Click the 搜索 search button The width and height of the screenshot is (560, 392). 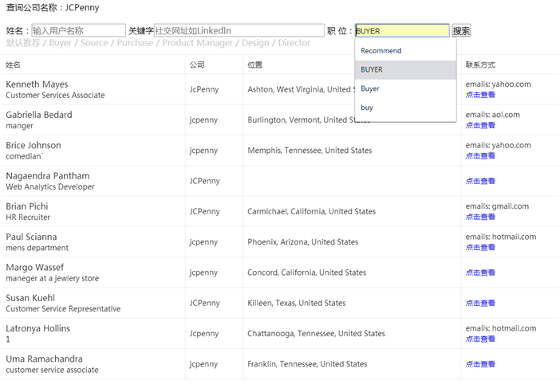461,31
